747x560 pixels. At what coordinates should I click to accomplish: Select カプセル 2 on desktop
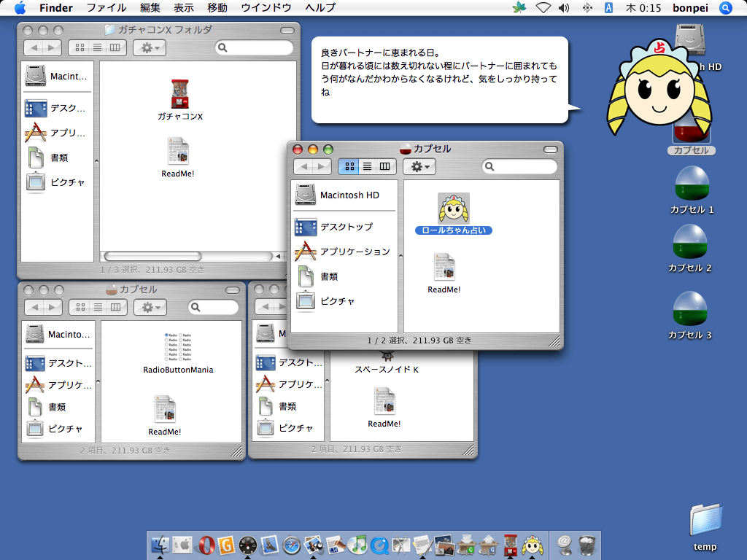[x=690, y=242]
